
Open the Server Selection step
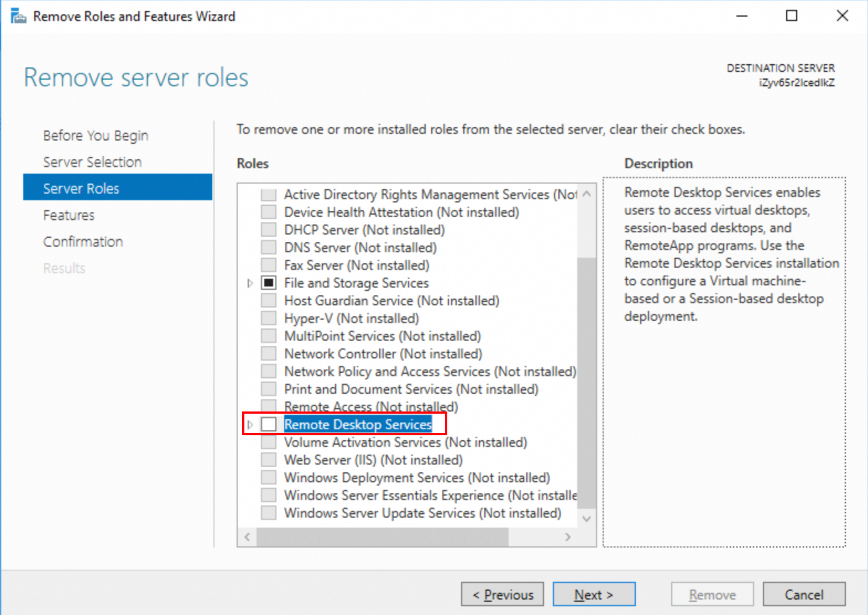tap(92, 162)
